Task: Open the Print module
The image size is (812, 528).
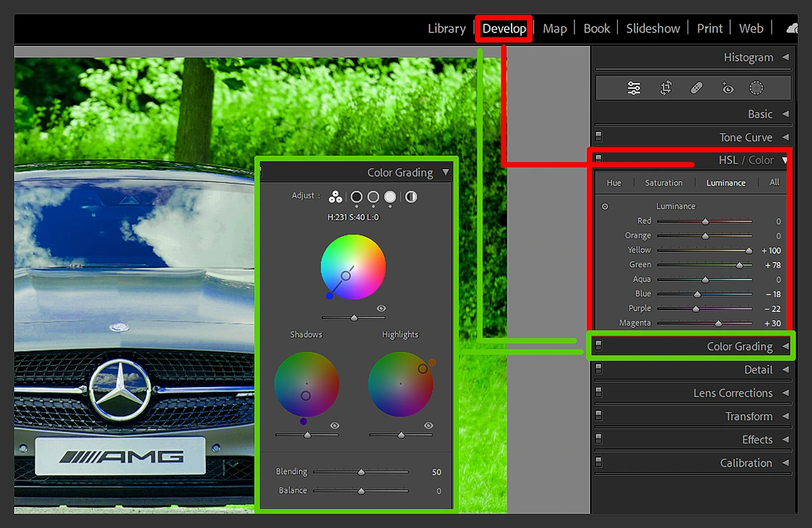Action: coord(710,28)
